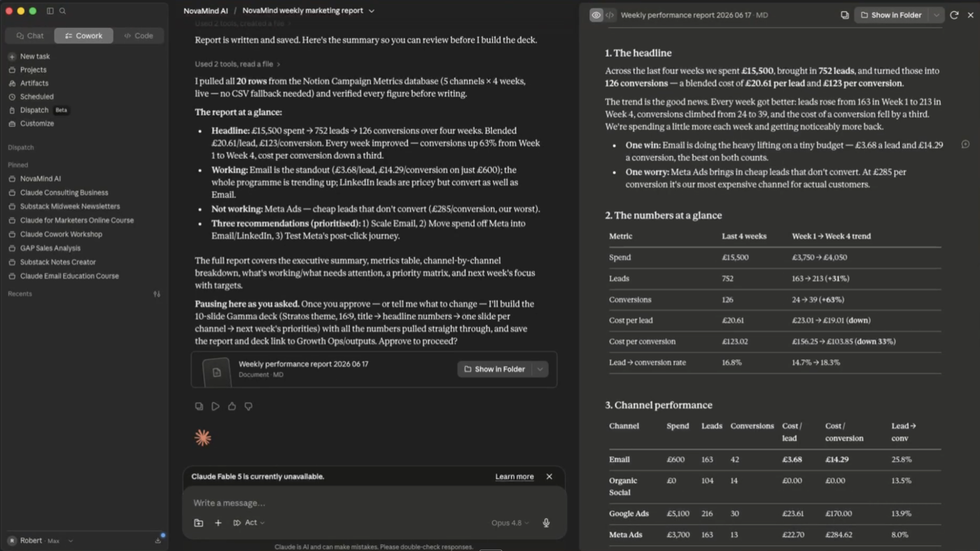The height and width of the screenshot is (551, 980).
Task: Click the Google Ads row in channel table
Action: [775, 514]
